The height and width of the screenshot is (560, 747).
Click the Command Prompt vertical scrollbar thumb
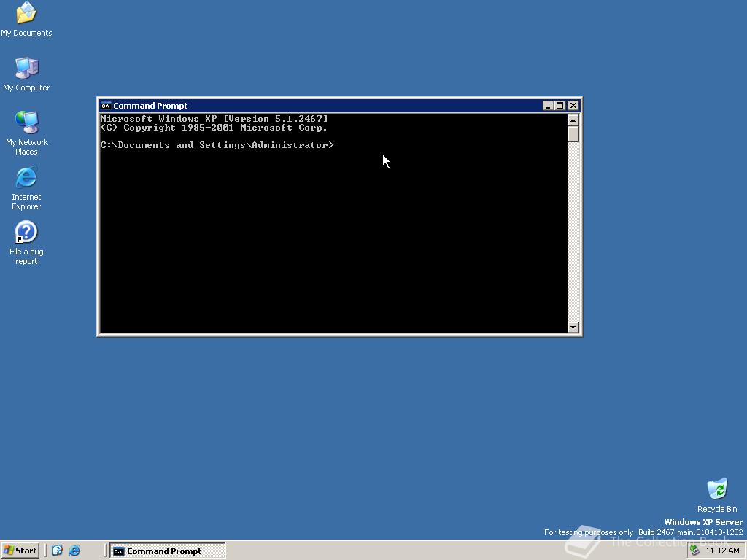pyautogui.click(x=573, y=134)
